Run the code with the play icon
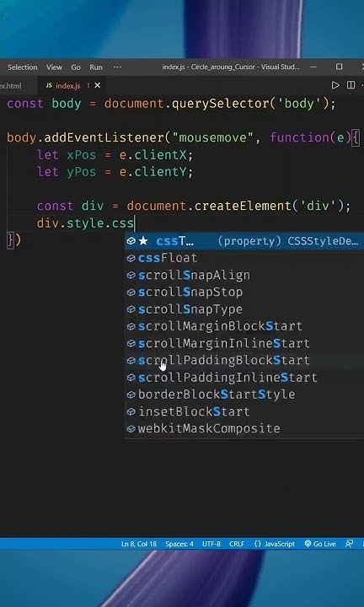 coord(335,85)
